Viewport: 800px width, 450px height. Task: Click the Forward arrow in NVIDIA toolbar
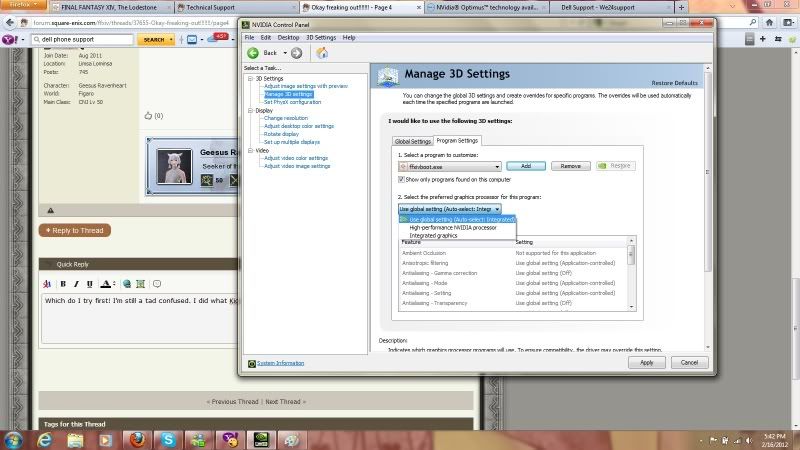(296, 53)
